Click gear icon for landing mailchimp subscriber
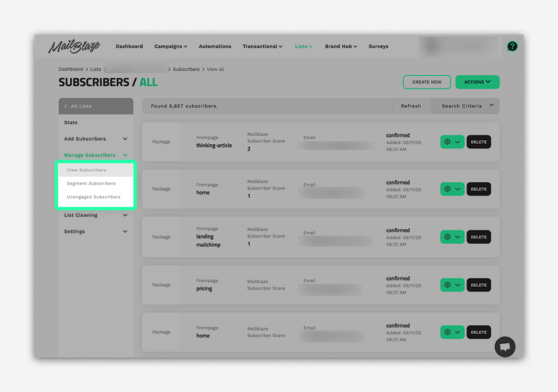 (448, 237)
